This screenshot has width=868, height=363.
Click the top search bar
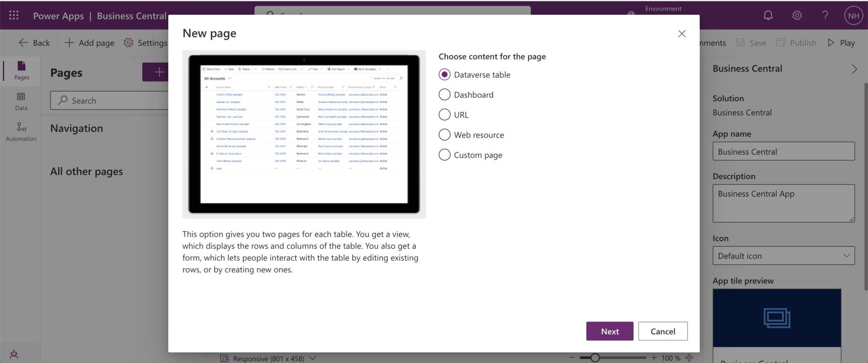point(392,11)
